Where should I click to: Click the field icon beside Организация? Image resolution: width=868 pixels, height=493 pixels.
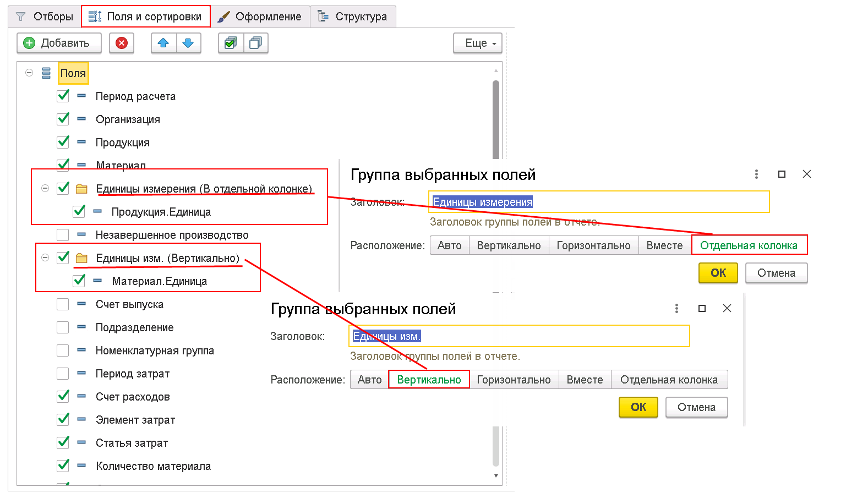pyautogui.click(x=81, y=119)
